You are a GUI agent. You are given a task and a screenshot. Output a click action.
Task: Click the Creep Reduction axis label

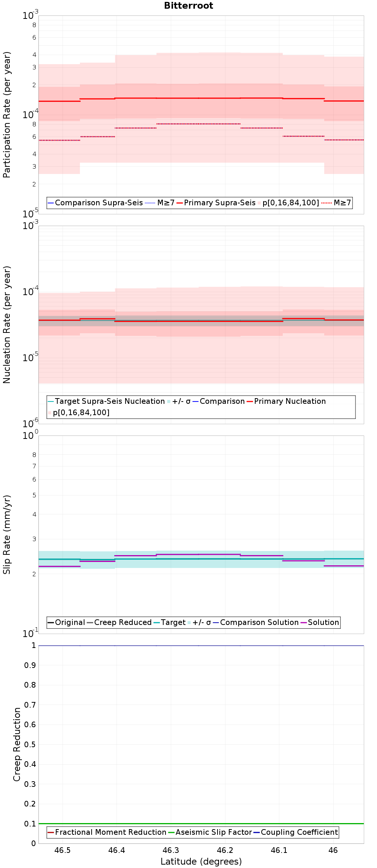click(17, 744)
